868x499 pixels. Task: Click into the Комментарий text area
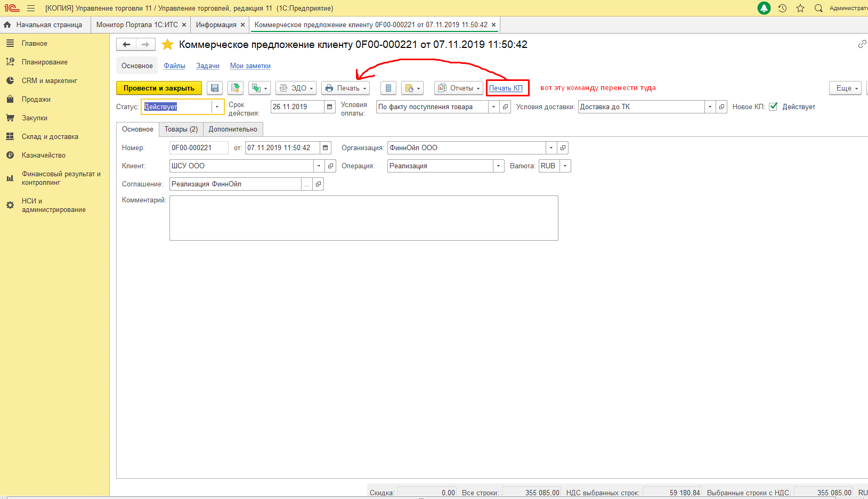click(363, 218)
